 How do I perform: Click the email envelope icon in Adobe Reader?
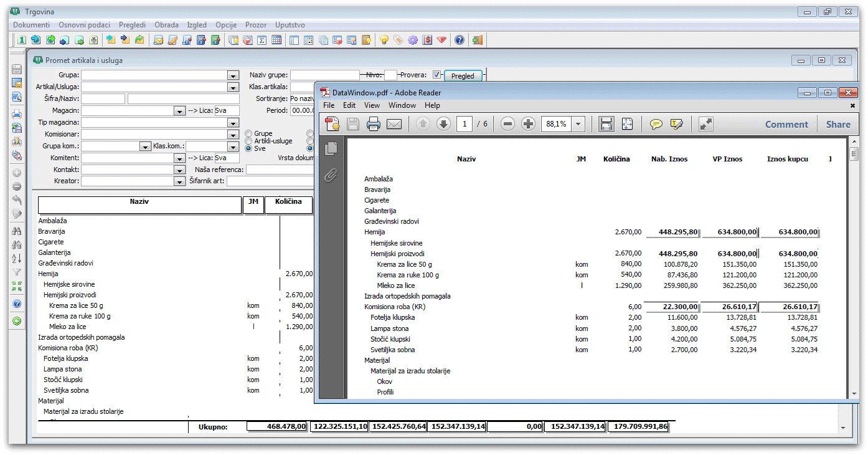[394, 124]
